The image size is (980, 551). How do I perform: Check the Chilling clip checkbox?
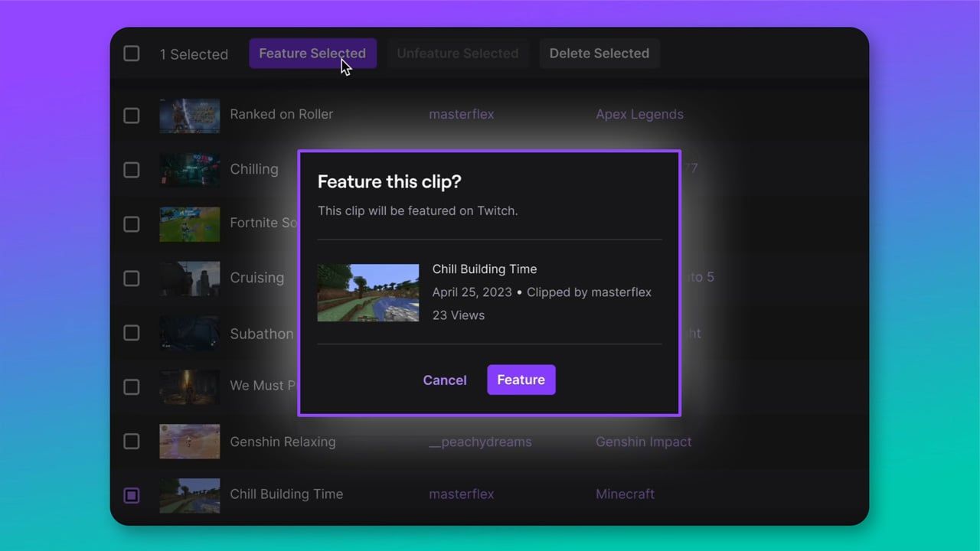tap(131, 170)
